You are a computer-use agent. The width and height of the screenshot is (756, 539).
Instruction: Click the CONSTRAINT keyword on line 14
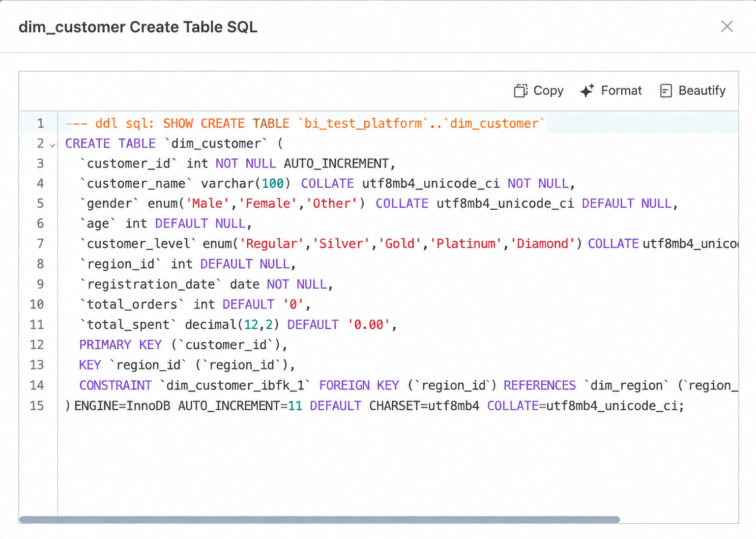coord(115,385)
